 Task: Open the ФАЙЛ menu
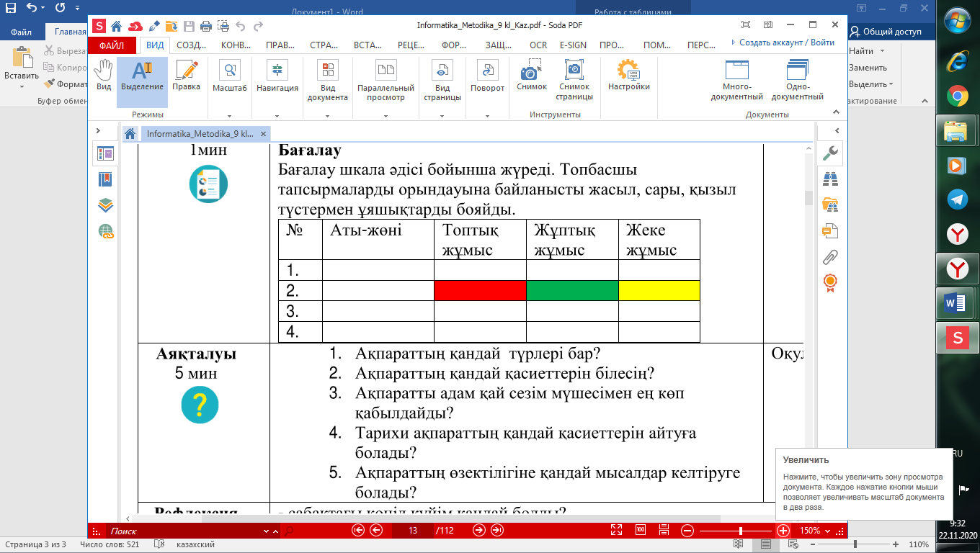pos(112,45)
